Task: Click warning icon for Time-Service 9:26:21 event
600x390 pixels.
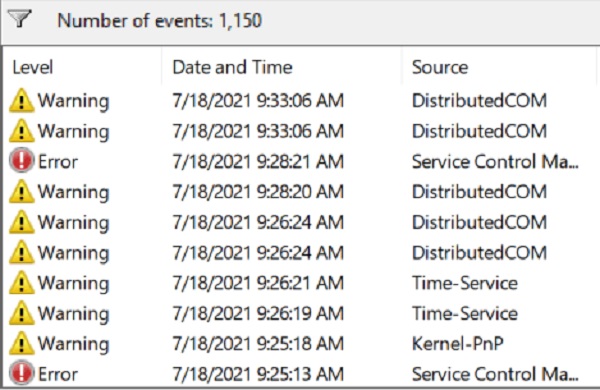Action: point(21,283)
